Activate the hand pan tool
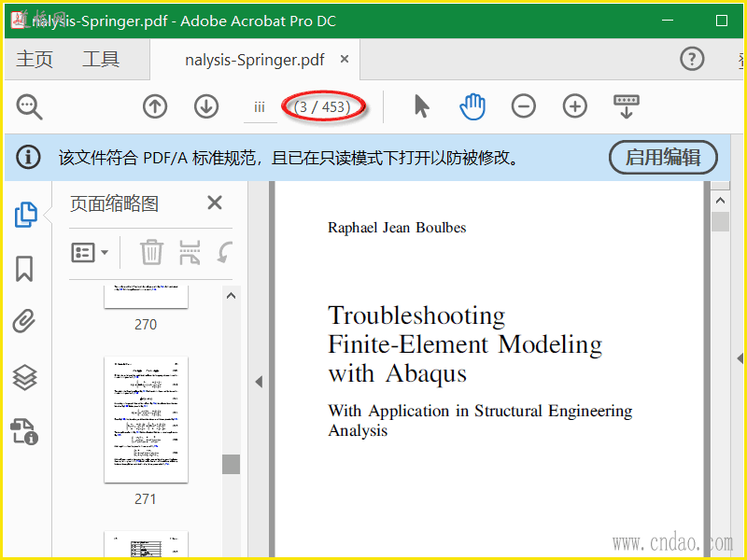 (x=472, y=106)
